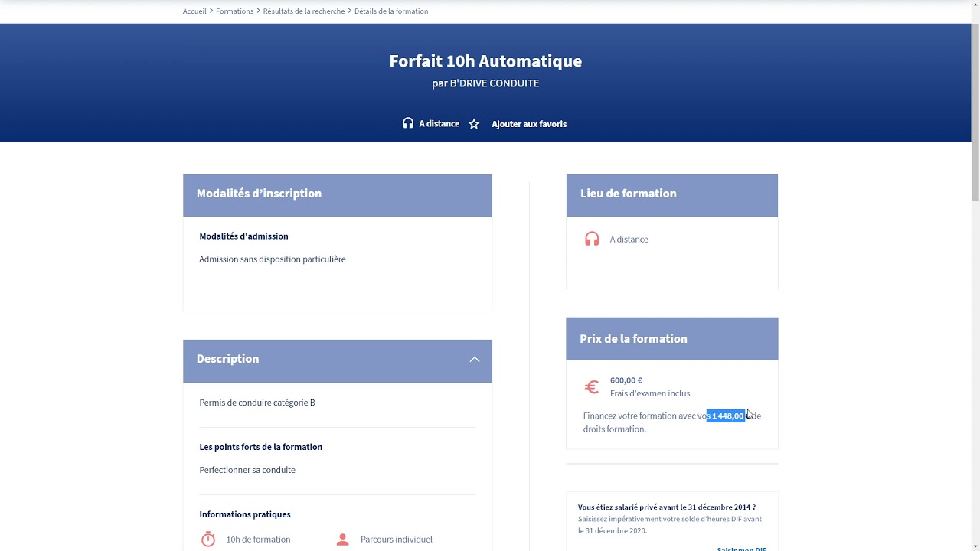The height and width of the screenshot is (551, 980).
Task: Click Les points forts de la formation heading
Action: pyautogui.click(x=260, y=447)
